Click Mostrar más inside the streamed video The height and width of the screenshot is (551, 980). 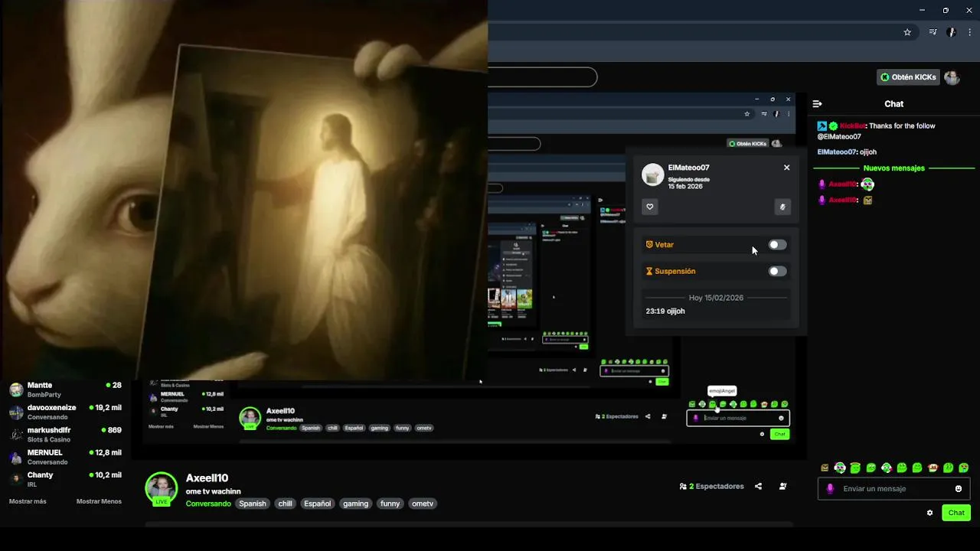(x=161, y=426)
